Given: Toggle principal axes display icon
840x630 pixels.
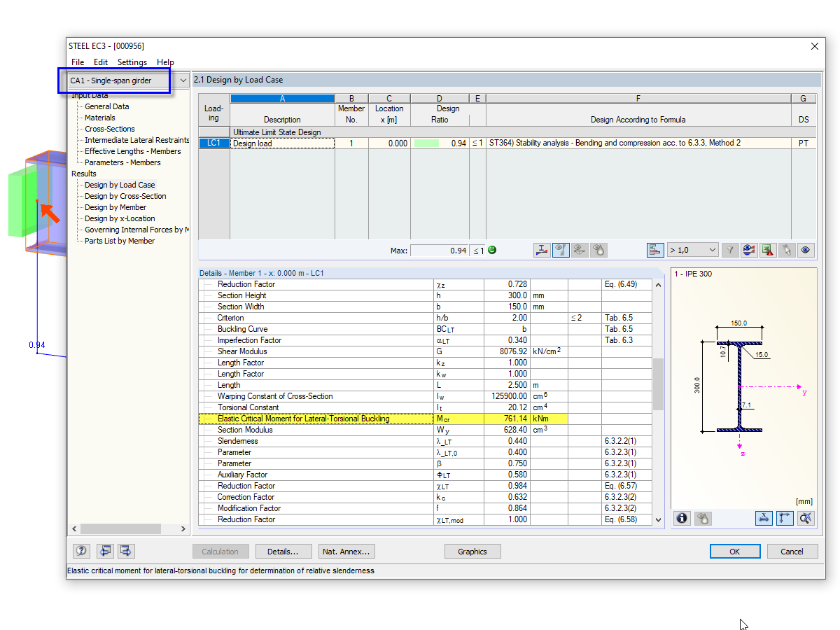Looking at the screenshot, I should coord(785,518).
